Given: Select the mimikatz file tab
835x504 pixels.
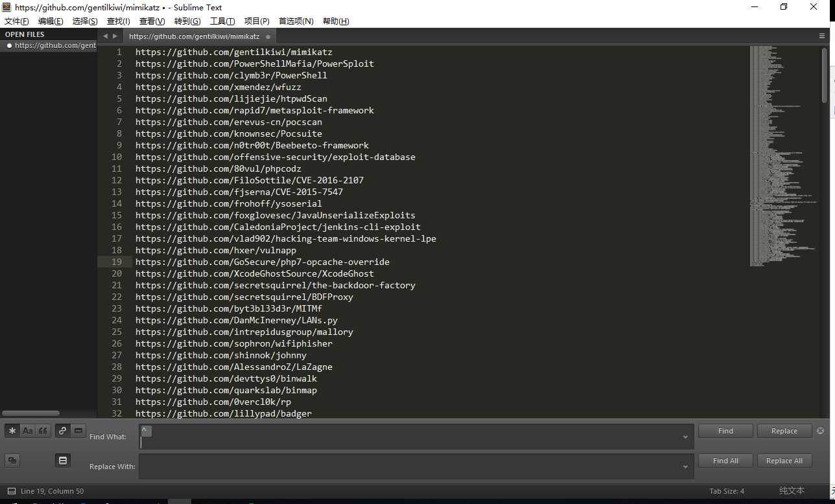Looking at the screenshot, I should [x=200, y=37].
